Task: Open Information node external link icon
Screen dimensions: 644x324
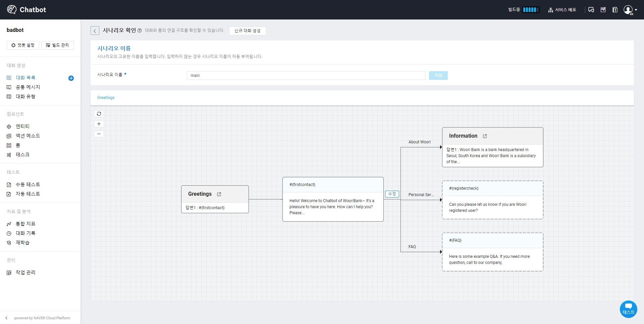Action: (485, 136)
